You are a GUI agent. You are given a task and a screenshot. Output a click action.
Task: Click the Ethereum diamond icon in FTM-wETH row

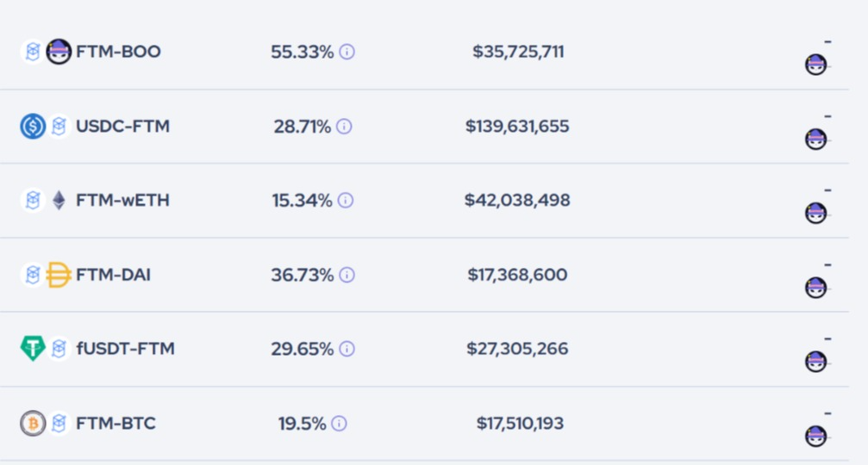[x=59, y=200]
